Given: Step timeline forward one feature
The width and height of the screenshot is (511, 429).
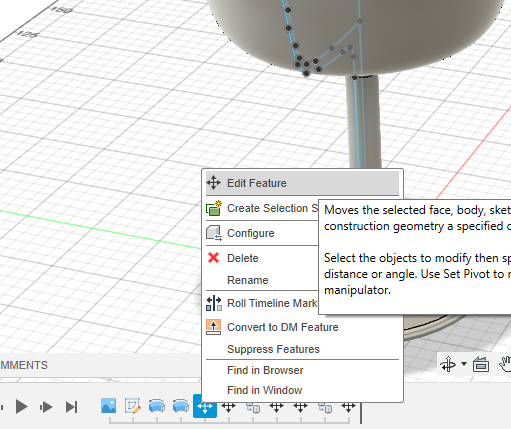Looking at the screenshot, I should (46, 407).
